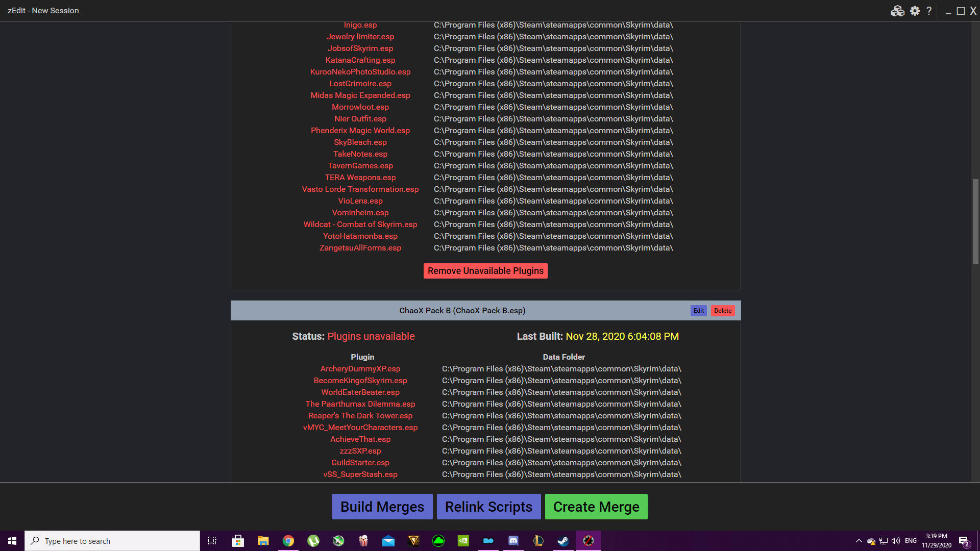Select the TERA Weapons.esp plugin entry

360,178
